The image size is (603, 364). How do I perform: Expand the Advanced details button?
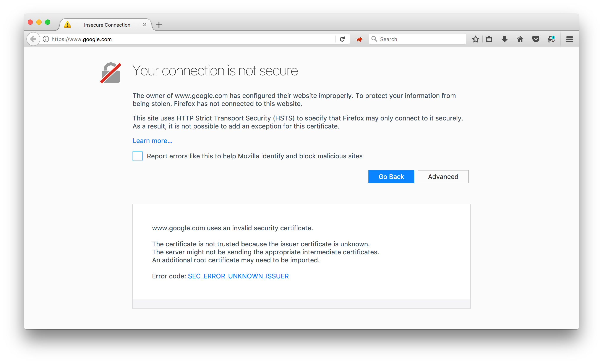click(x=443, y=177)
